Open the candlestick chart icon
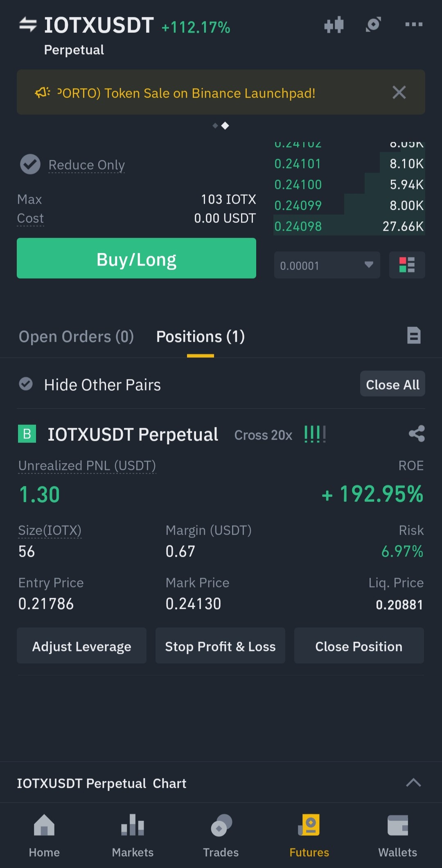Screen dimensions: 442x868 (x=334, y=25)
